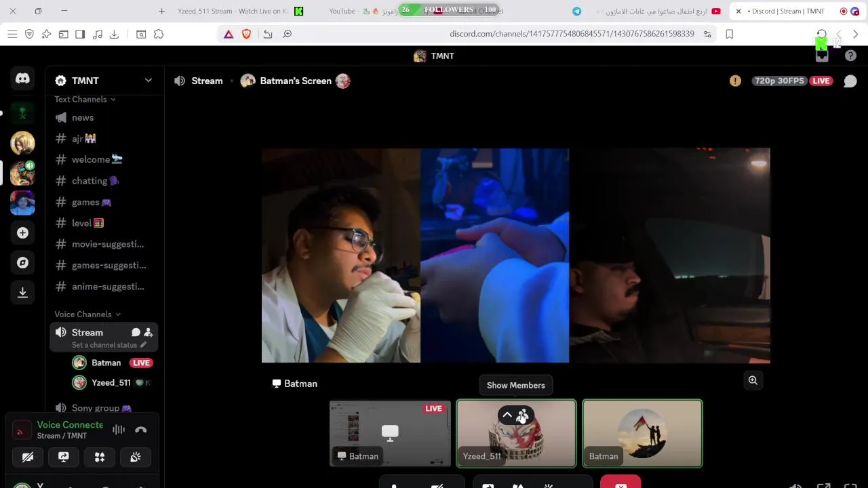Image resolution: width=868 pixels, height=488 pixels.
Task: Open the browser hamburger menu
Action: (x=12, y=34)
